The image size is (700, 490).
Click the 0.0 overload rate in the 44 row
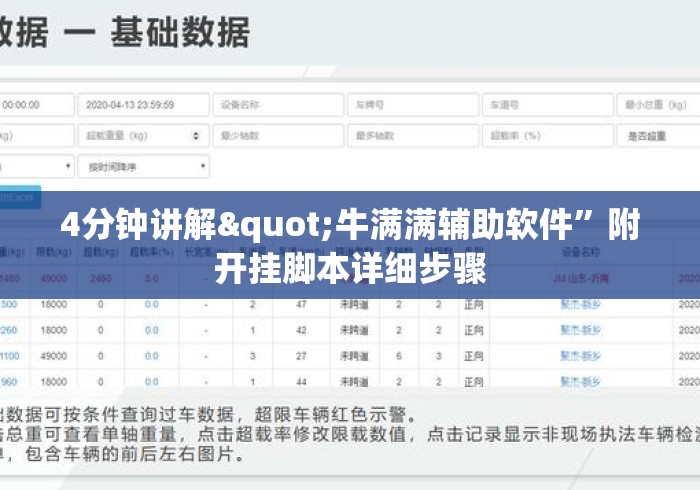tap(152, 382)
